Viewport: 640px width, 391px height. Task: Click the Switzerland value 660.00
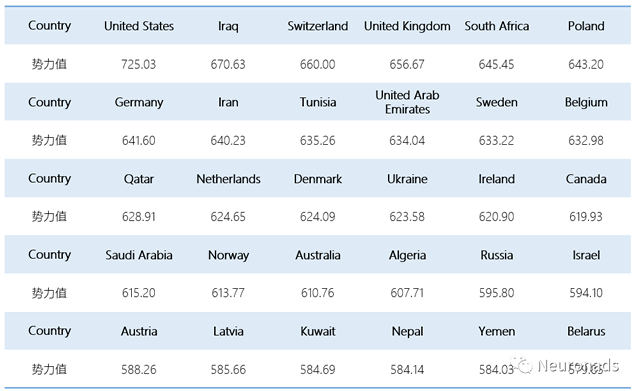(318, 64)
